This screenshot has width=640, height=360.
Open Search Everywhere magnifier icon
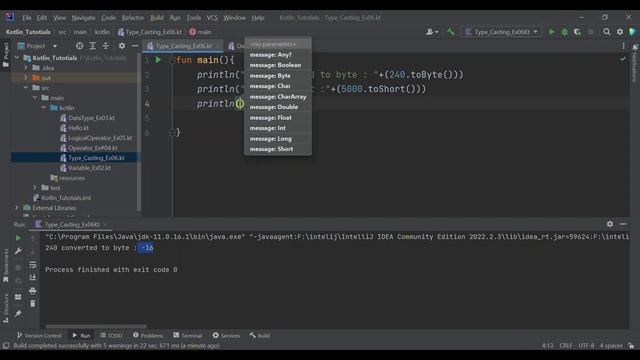click(x=607, y=32)
